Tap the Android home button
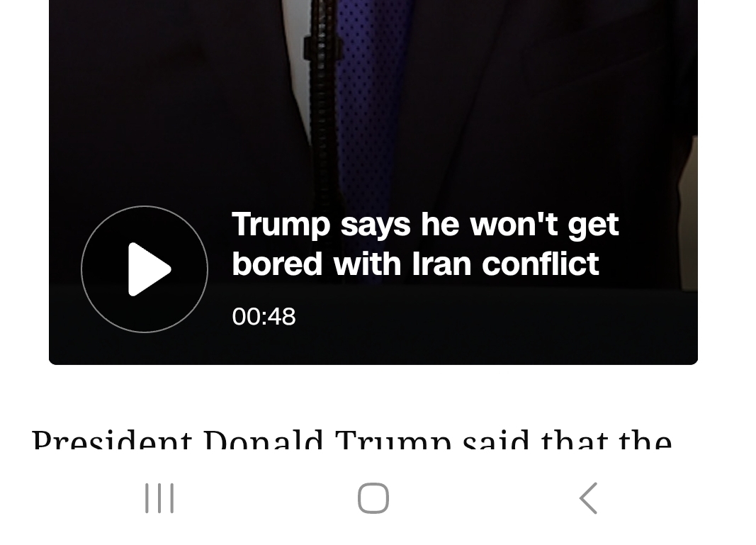 click(373, 498)
